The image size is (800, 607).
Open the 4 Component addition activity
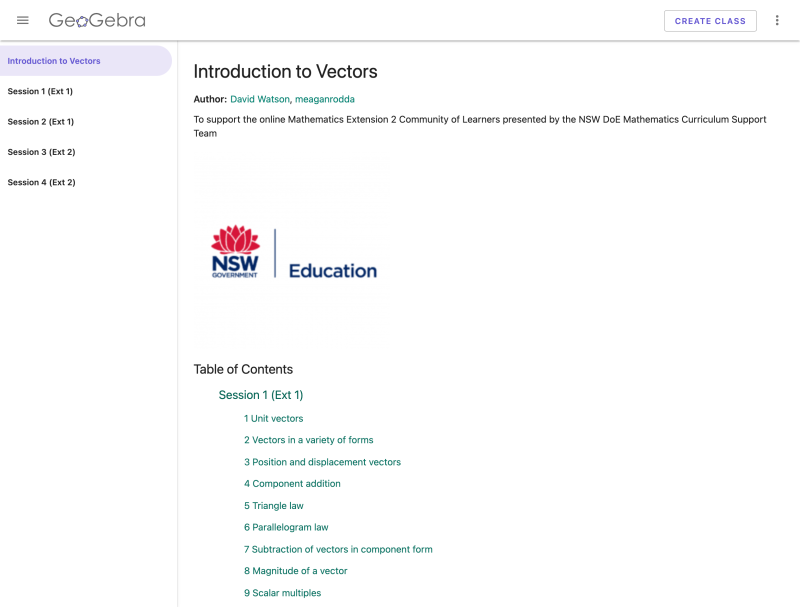coord(292,484)
